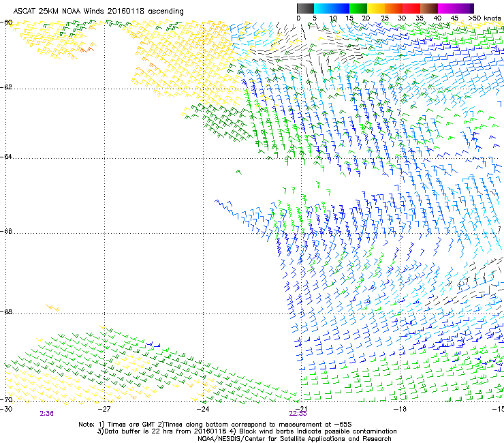
Task: Click the '-30' longitude axis label
Action: 6,409
